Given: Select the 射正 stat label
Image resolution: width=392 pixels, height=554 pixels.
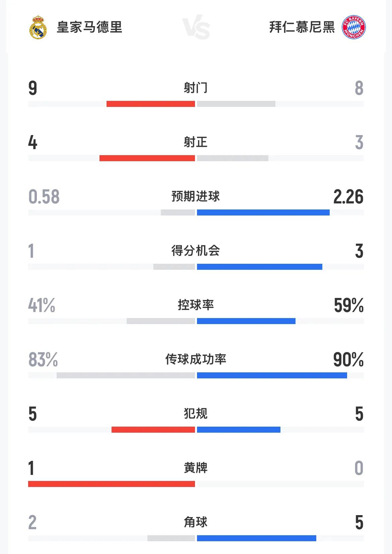Looking at the screenshot, I should click(196, 142).
